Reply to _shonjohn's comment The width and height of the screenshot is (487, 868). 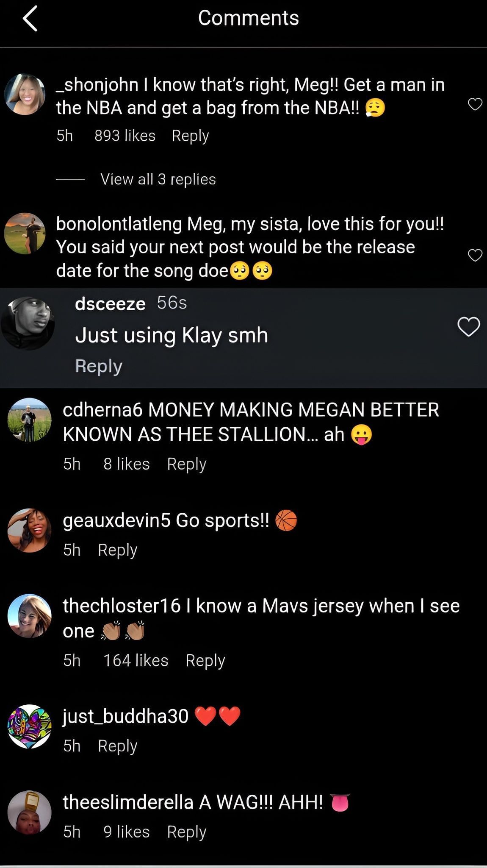click(x=190, y=136)
